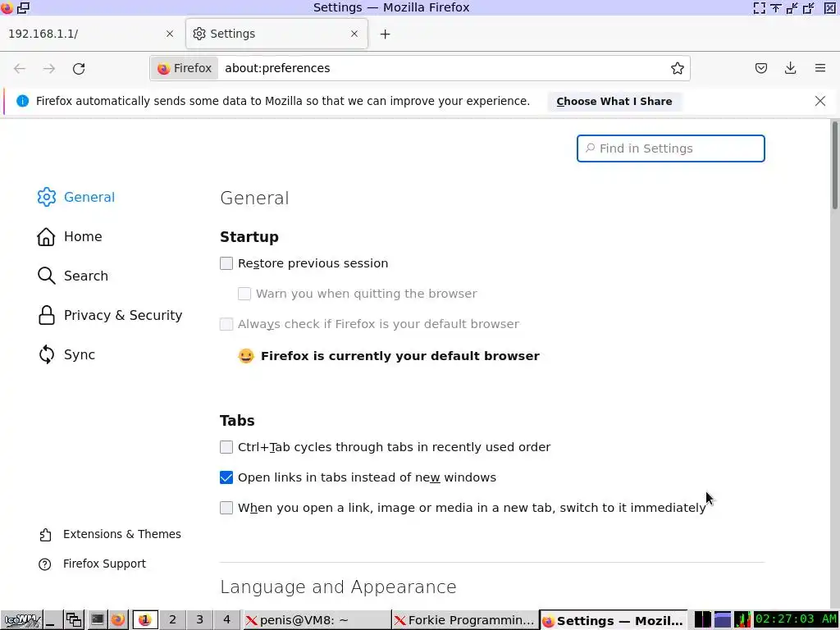
Task: Launch the terminal from taskbar icon
Action: tap(97, 620)
